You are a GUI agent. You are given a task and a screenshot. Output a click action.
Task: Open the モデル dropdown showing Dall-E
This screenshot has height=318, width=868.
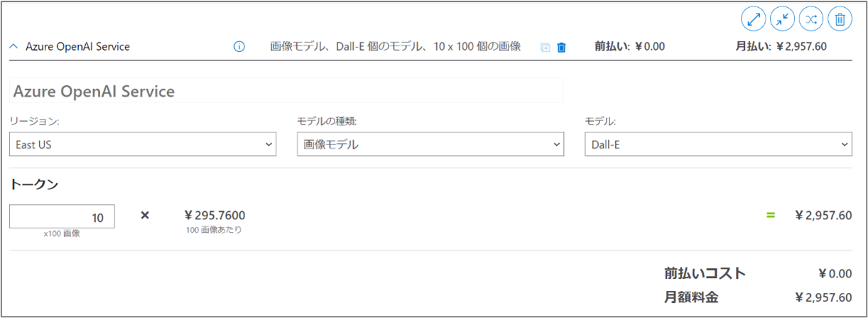coord(717,144)
